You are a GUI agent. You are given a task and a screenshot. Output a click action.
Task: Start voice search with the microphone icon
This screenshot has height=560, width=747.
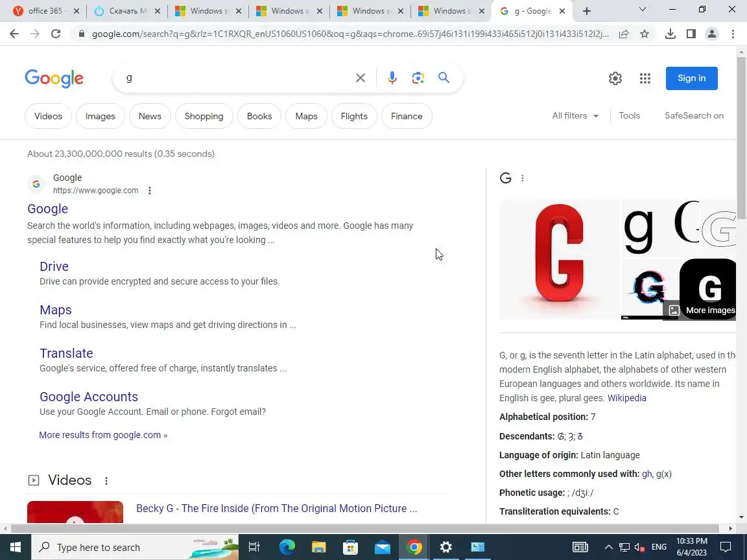point(392,78)
